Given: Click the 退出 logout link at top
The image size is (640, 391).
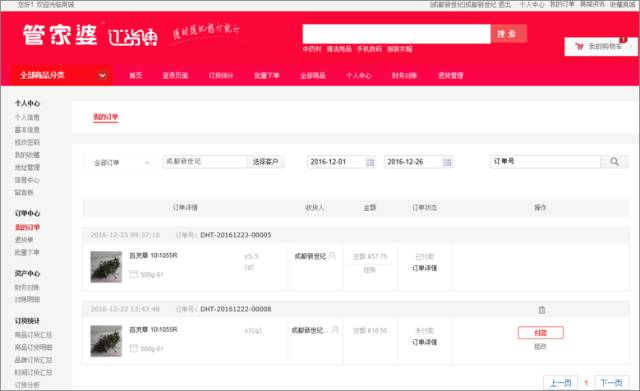Looking at the screenshot, I should pyautogui.click(x=504, y=4).
